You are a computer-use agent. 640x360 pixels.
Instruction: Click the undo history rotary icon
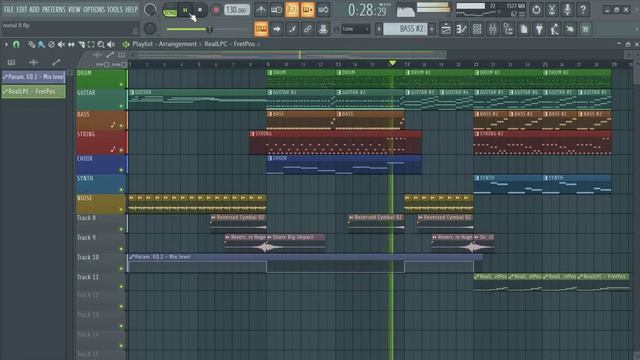coord(536,9)
